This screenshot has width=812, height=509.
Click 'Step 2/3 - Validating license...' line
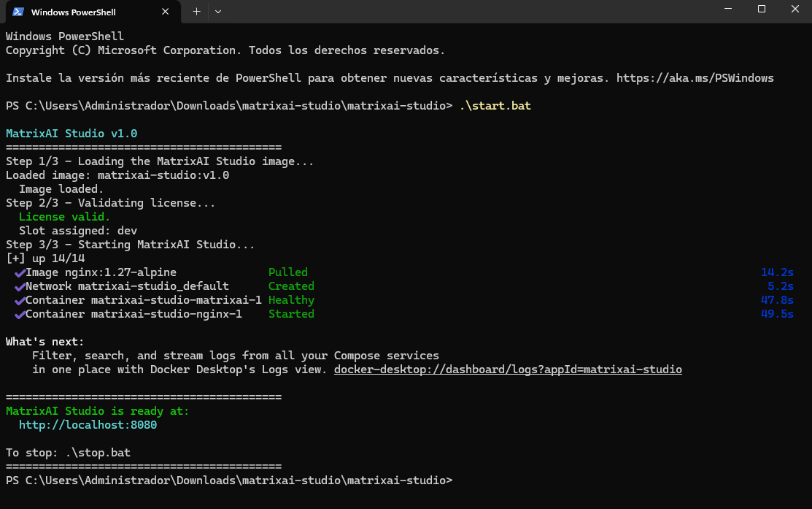[x=110, y=203]
